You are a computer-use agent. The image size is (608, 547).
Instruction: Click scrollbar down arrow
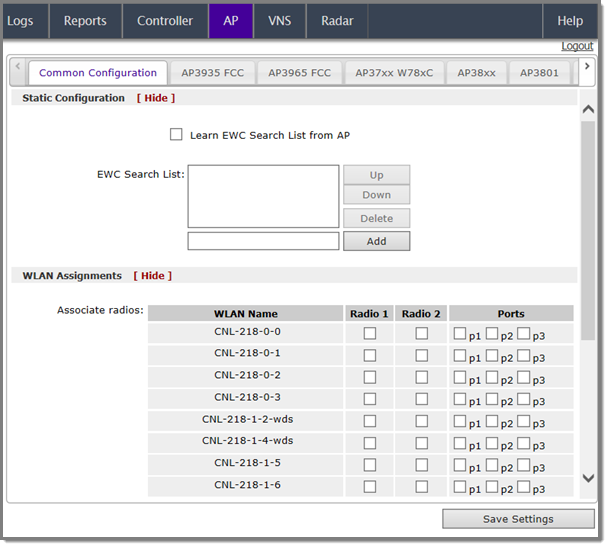tap(588, 478)
